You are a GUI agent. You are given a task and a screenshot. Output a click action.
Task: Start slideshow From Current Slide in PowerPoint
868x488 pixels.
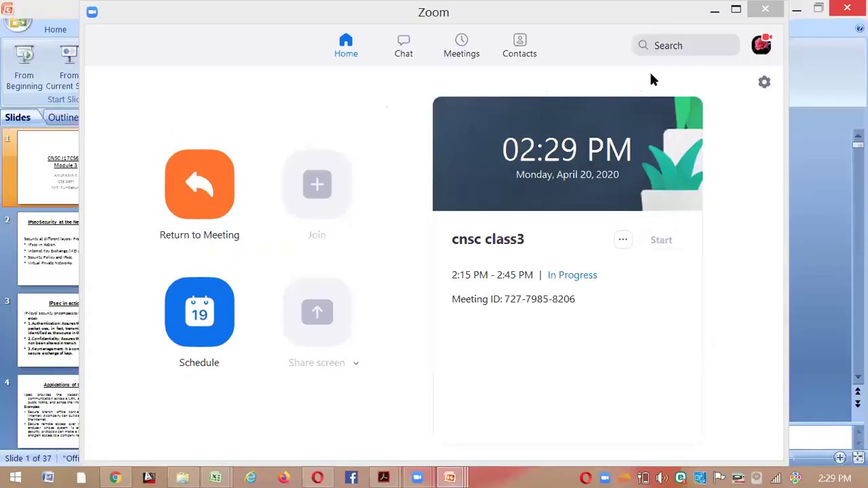coord(64,68)
